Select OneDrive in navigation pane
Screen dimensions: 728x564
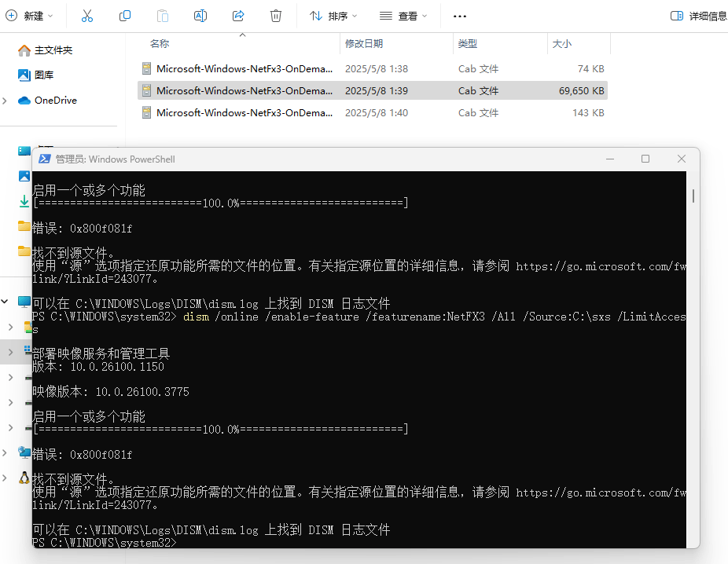click(56, 101)
